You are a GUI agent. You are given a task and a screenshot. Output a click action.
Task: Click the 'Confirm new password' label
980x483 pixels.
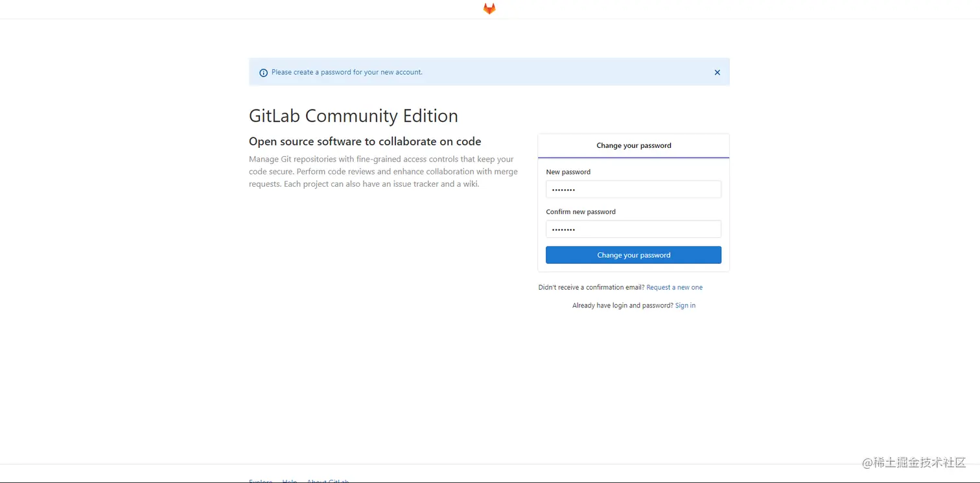click(x=581, y=212)
